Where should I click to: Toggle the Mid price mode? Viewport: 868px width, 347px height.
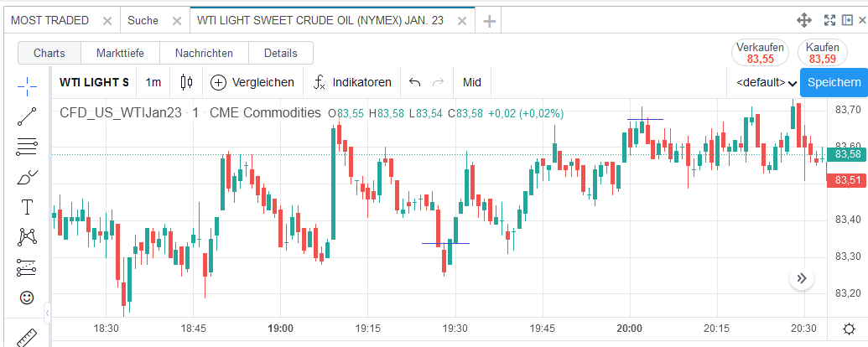coord(472,82)
